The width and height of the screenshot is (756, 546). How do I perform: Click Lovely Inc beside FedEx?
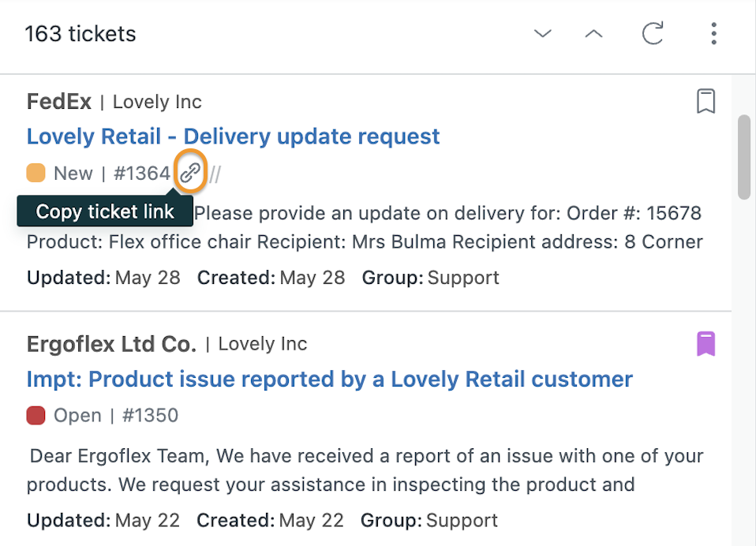(157, 102)
